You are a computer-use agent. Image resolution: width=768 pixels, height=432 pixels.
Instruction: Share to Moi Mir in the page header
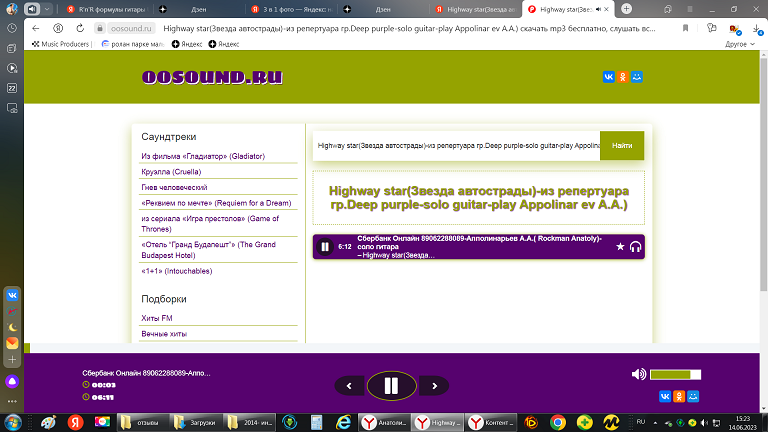point(637,77)
